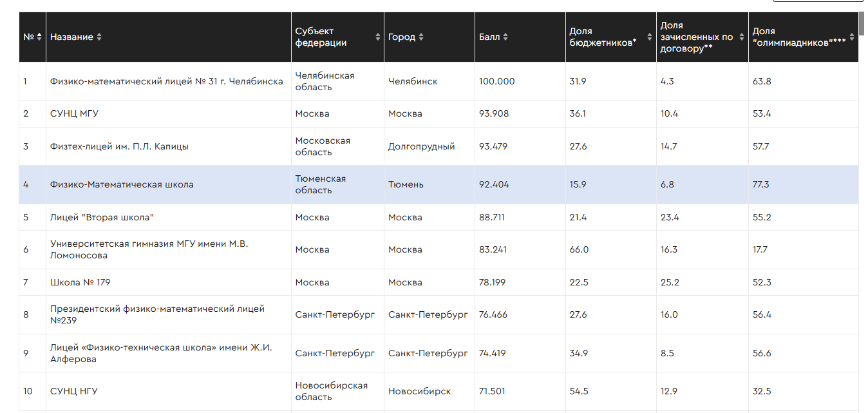Sort by Балл column arrows
This screenshot has height=413, width=868.
coord(505,37)
